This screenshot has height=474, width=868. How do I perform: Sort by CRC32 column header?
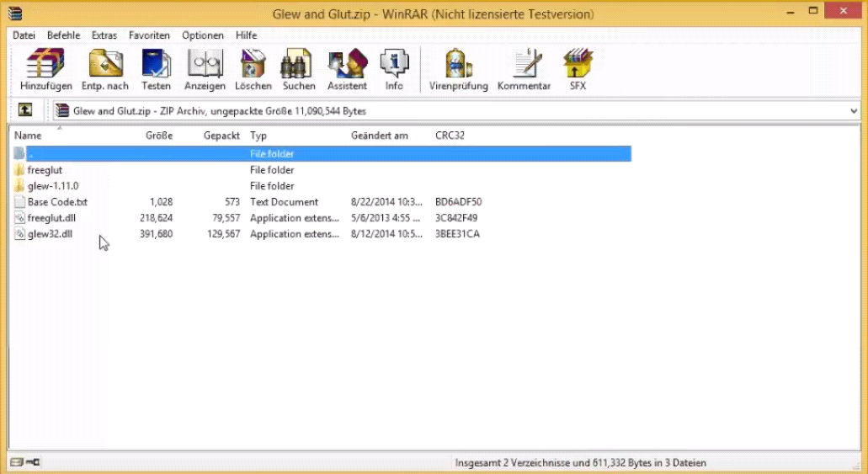(450, 136)
